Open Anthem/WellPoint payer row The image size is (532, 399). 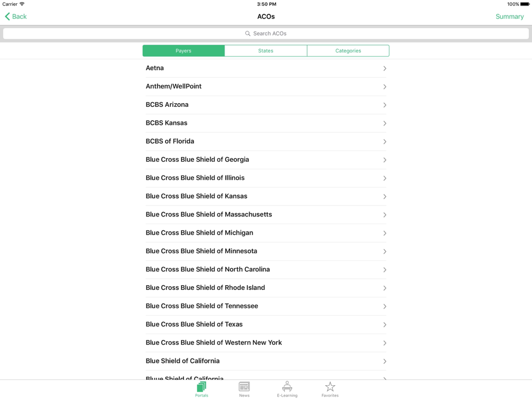[266, 87]
